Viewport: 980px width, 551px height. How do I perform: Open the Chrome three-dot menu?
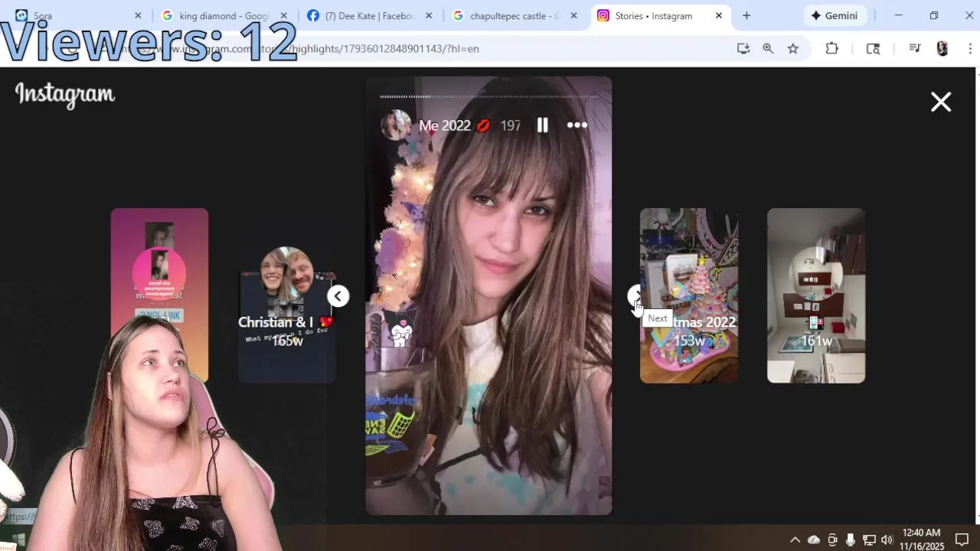point(969,48)
